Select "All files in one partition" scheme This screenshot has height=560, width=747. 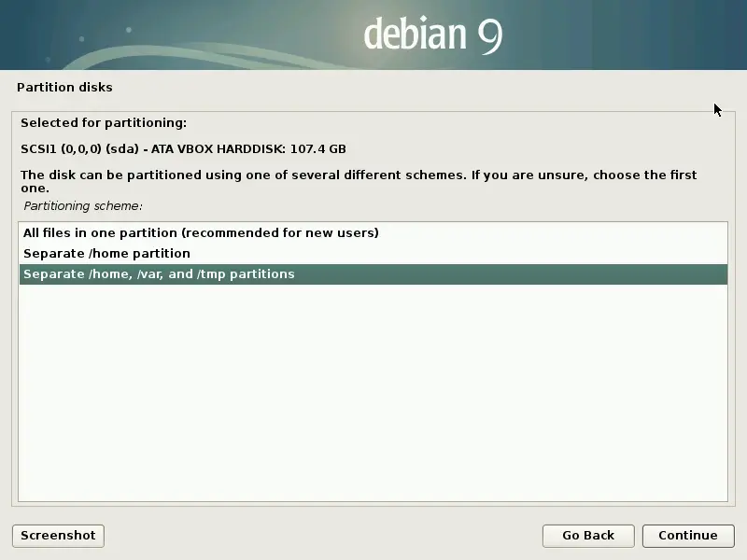[x=373, y=232]
